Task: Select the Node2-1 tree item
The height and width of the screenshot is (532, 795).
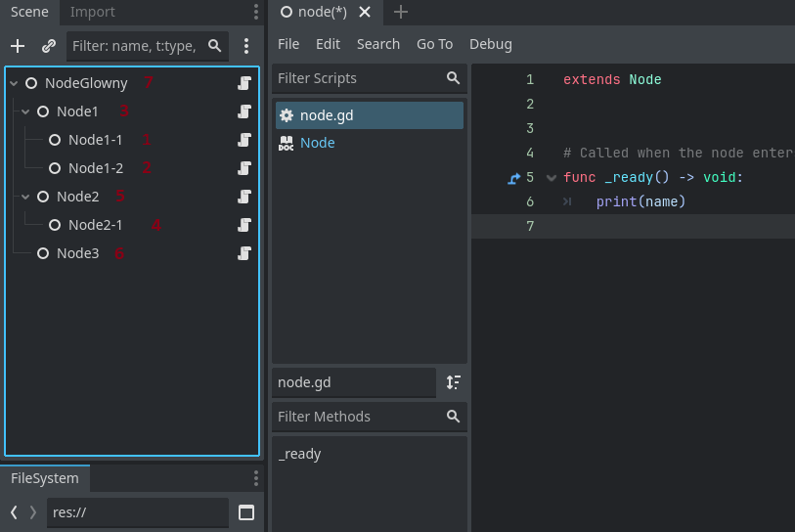Action: coord(95,225)
